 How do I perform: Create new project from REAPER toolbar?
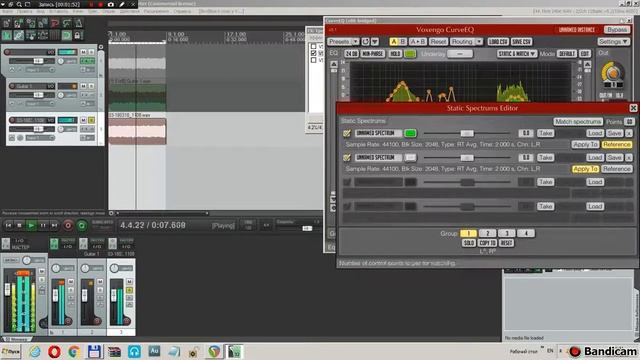coord(7,23)
